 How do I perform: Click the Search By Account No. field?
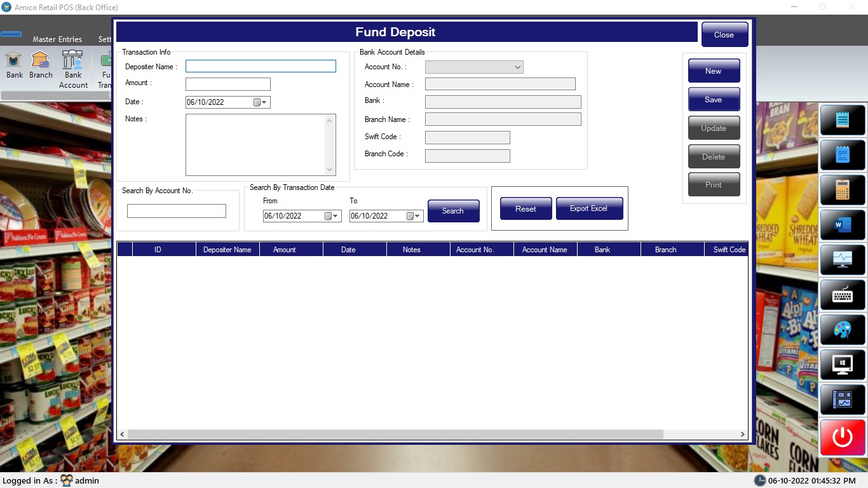coord(177,211)
